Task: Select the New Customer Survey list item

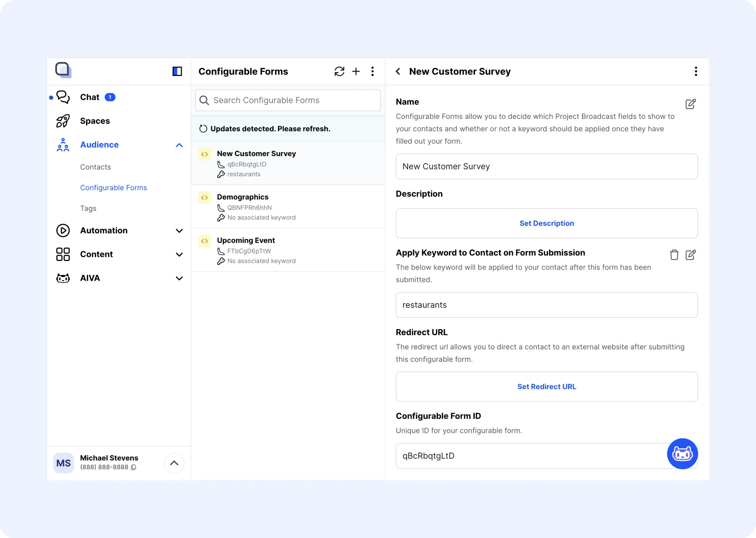Action: point(288,163)
